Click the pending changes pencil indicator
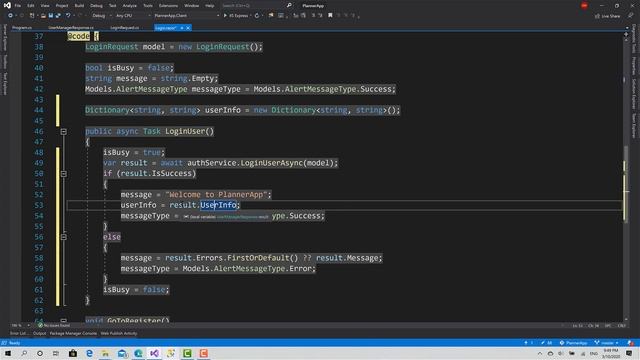Screen dimensions: 640x360 pyautogui.click(x=547, y=343)
